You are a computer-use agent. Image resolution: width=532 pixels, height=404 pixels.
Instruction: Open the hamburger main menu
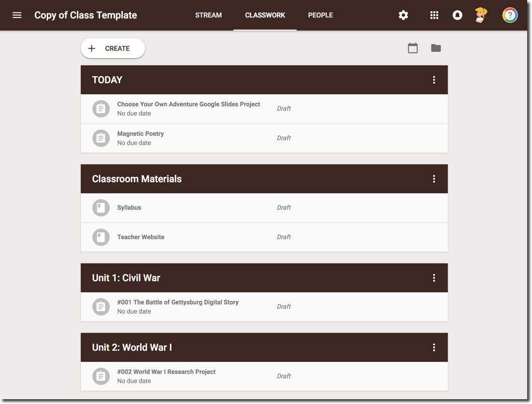click(x=17, y=15)
